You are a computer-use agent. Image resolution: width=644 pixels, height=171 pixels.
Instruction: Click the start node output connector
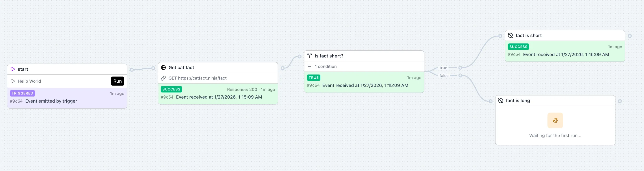click(132, 70)
